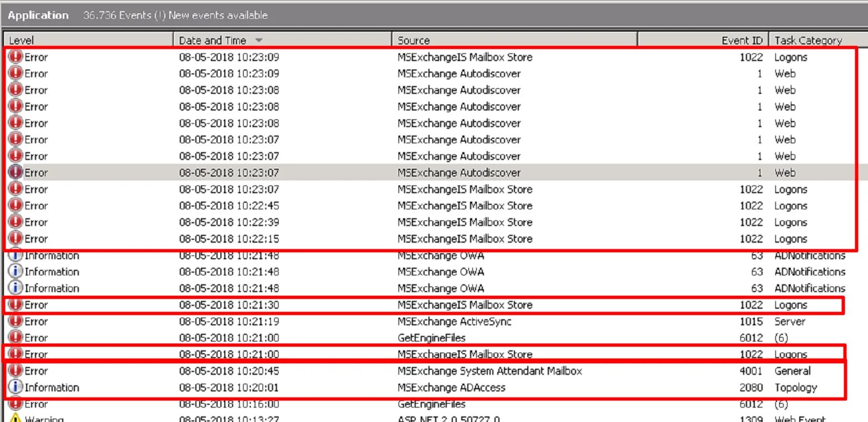Select the date cell 08-05-2018 10:16:00
The width and height of the screenshot is (868, 422).
tap(229, 404)
